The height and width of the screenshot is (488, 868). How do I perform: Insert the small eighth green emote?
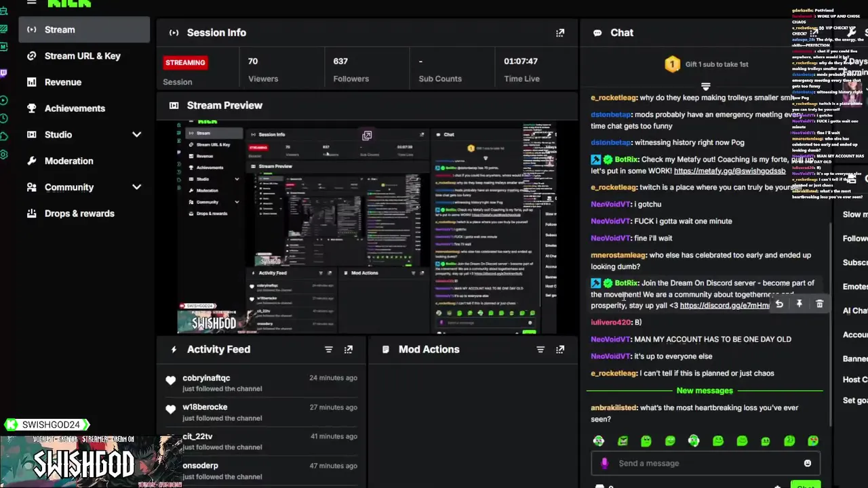coord(766,441)
